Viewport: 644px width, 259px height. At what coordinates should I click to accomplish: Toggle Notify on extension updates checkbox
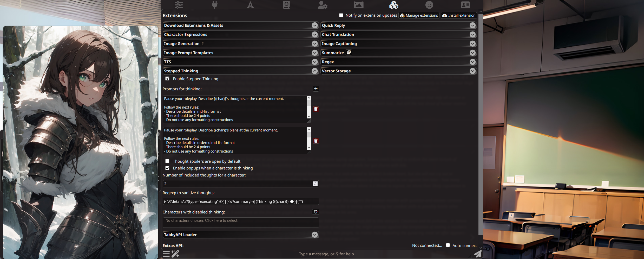point(341,15)
